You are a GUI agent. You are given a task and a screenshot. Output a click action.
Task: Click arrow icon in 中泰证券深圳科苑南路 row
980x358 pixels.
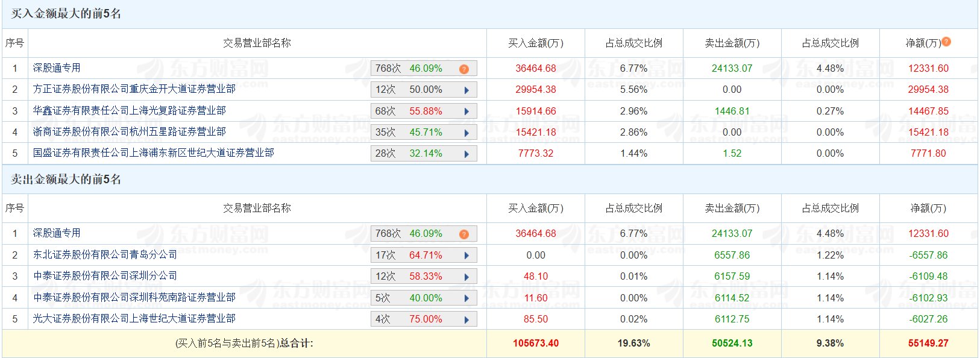(x=466, y=298)
